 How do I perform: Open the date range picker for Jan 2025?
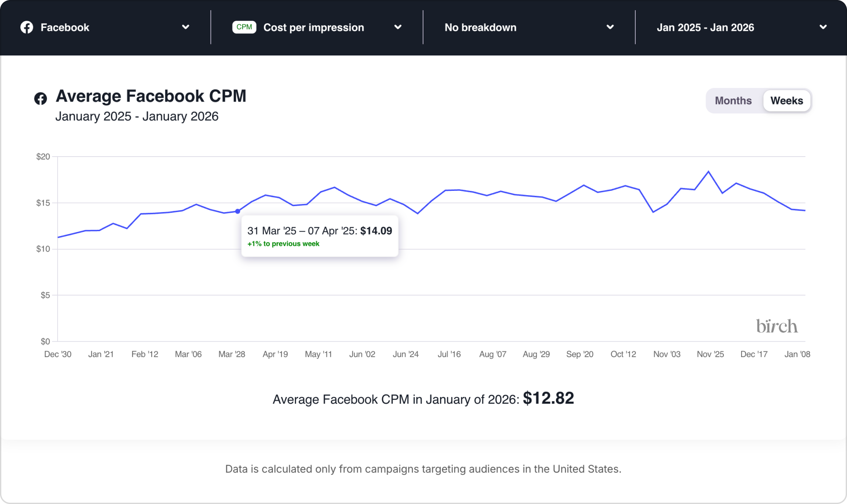point(706,27)
